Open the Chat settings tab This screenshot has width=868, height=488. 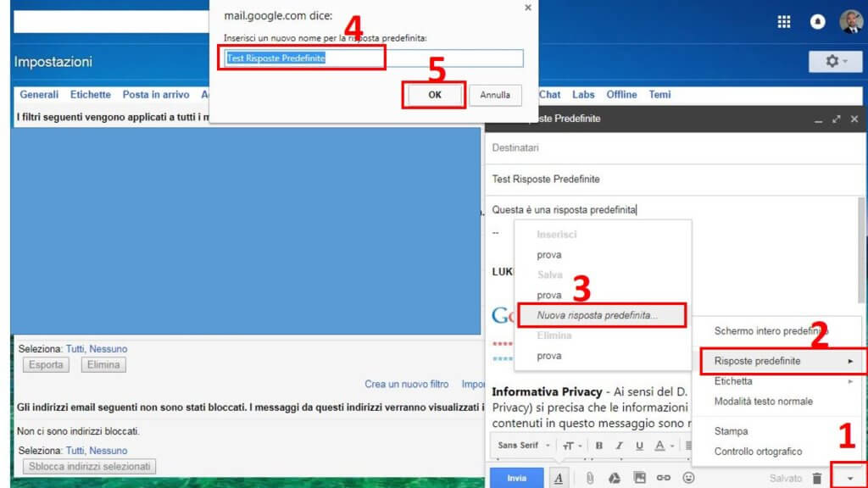tap(549, 95)
